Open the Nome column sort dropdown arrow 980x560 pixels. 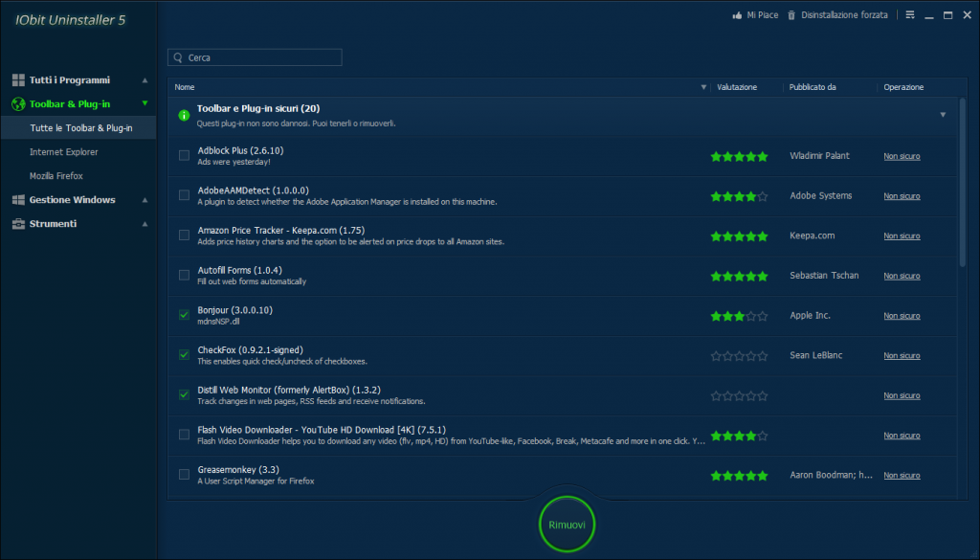(x=703, y=87)
